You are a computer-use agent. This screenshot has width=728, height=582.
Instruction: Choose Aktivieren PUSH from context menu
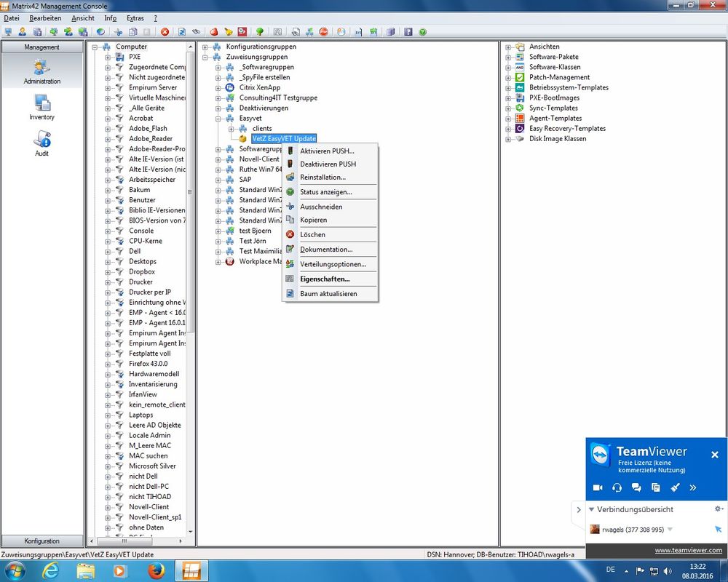click(x=327, y=151)
